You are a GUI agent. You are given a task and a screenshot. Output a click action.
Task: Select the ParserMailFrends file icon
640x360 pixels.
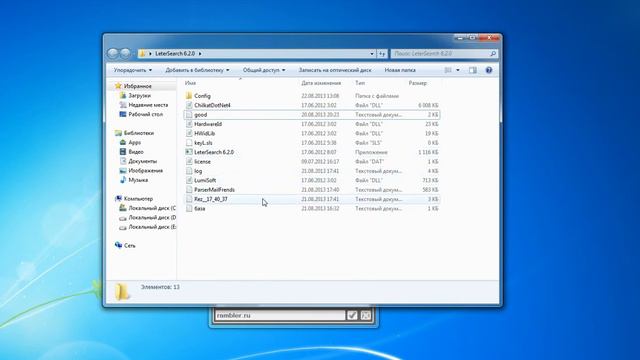(189, 190)
